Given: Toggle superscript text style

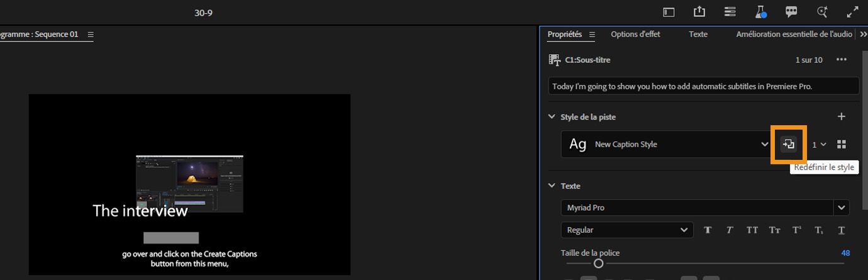Looking at the screenshot, I should coord(797,230).
